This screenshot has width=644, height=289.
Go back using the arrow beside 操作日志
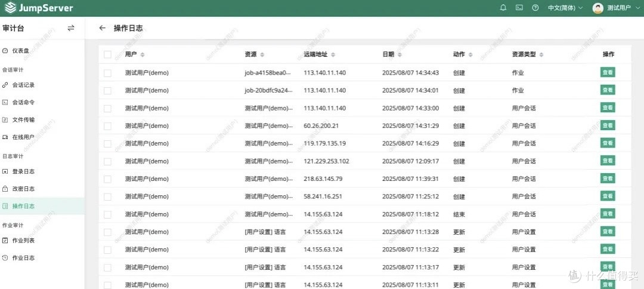pyautogui.click(x=103, y=28)
